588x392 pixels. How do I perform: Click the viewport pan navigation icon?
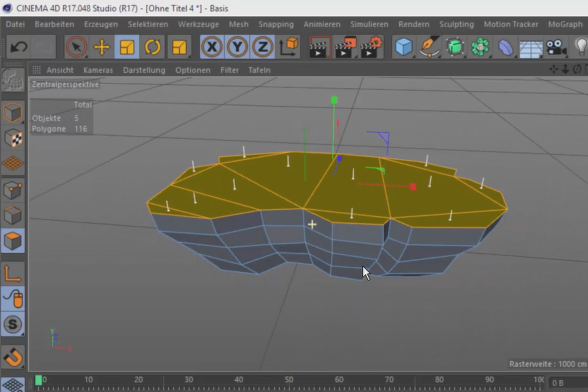pyautogui.click(x=554, y=70)
